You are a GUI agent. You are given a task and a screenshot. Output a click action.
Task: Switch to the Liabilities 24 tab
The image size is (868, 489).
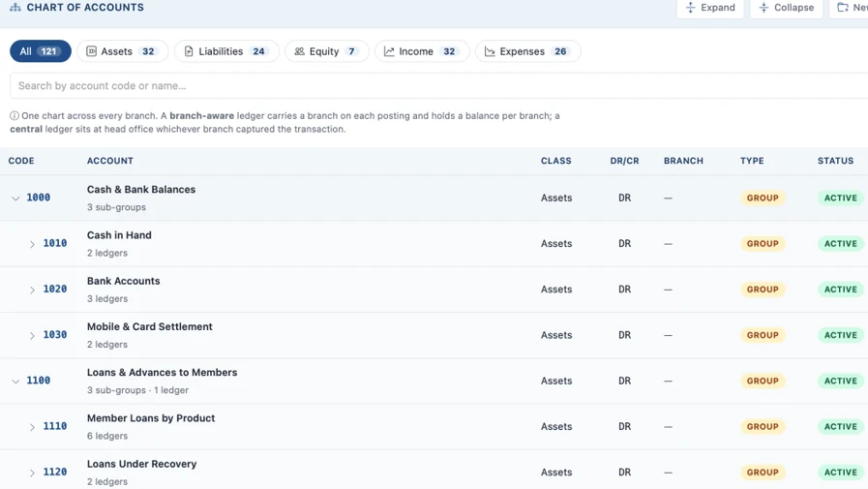coord(227,51)
